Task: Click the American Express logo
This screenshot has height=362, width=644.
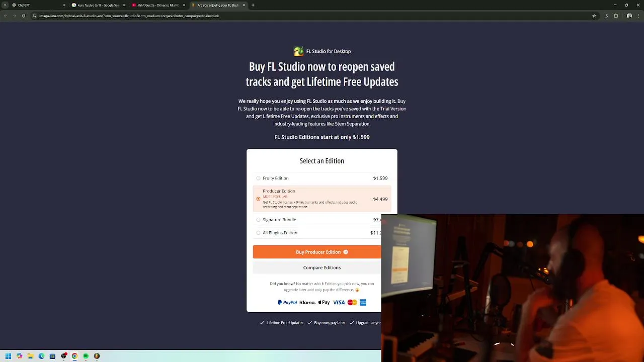Action: pos(363,302)
